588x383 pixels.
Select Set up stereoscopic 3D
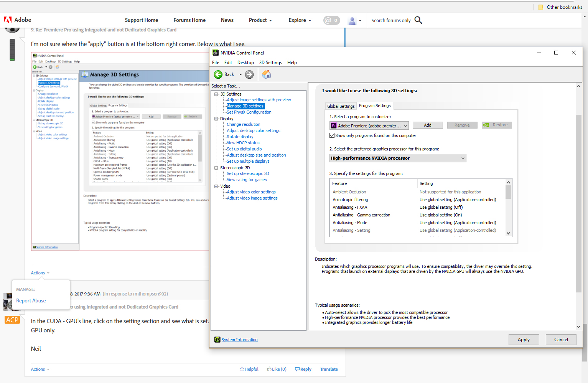tap(248, 173)
